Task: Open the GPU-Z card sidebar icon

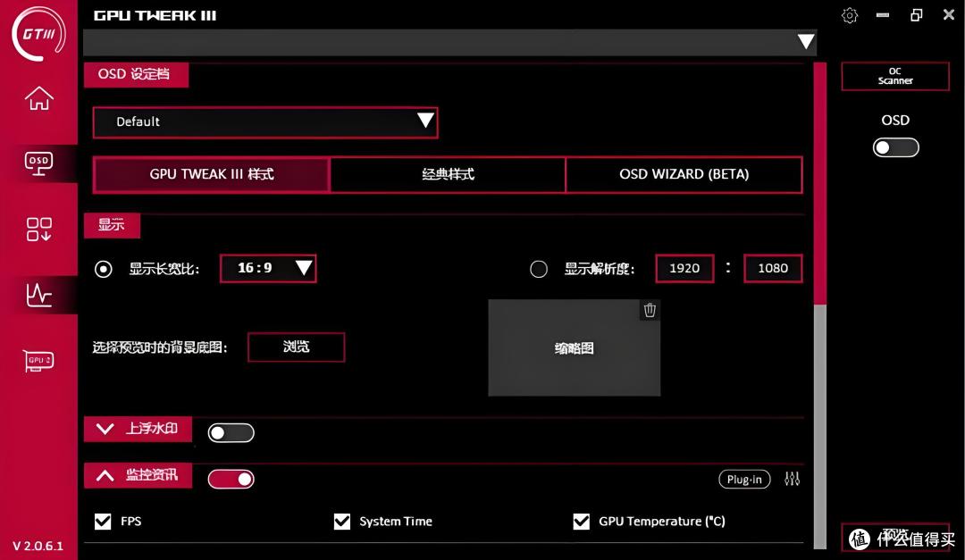Action: [x=38, y=361]
